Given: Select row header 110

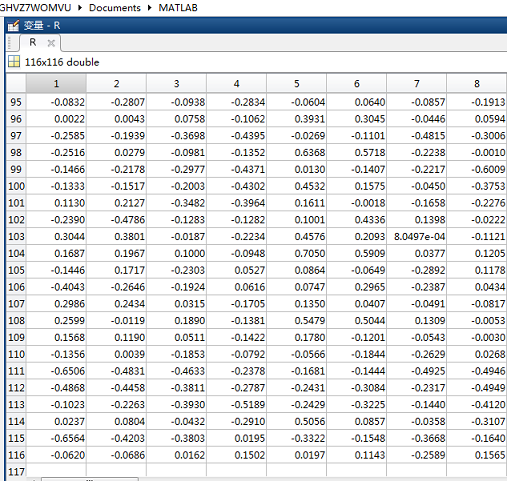Looking at the screenshot, I should pos(16,354).
